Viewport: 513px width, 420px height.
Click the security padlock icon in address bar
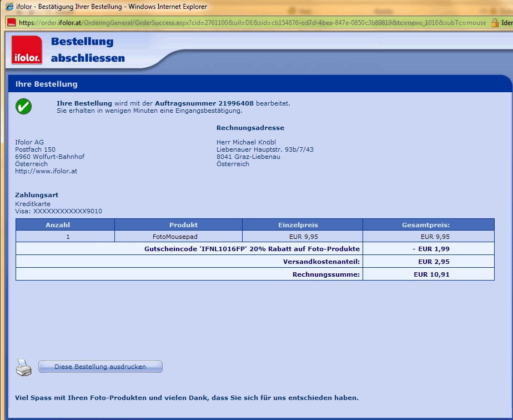495,23
